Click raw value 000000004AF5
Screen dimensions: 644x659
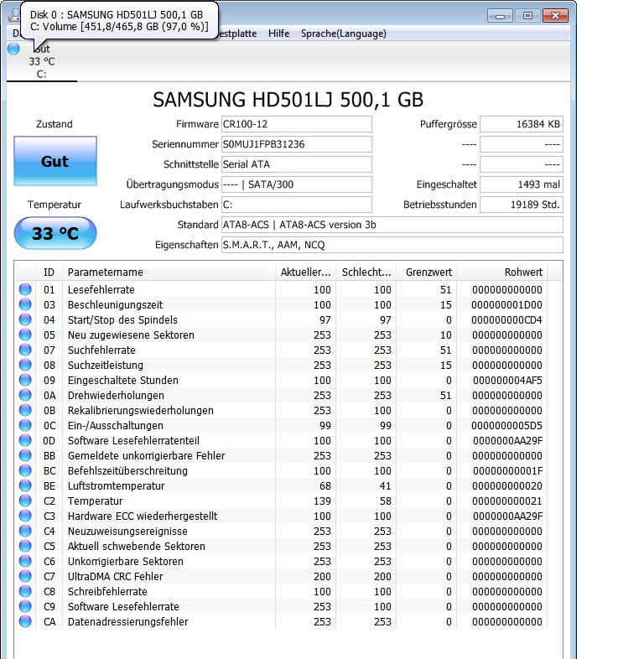pyautogui.click(x=507, y=381)
